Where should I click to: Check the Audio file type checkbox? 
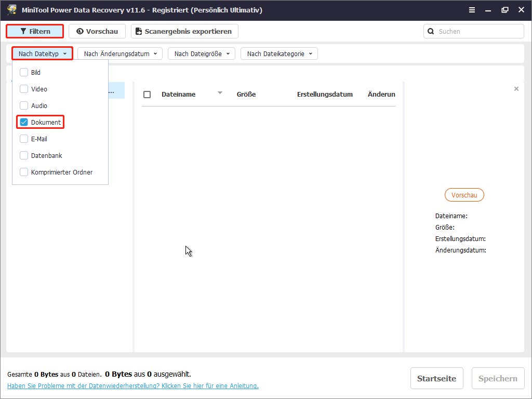click(x=24, y=105)
